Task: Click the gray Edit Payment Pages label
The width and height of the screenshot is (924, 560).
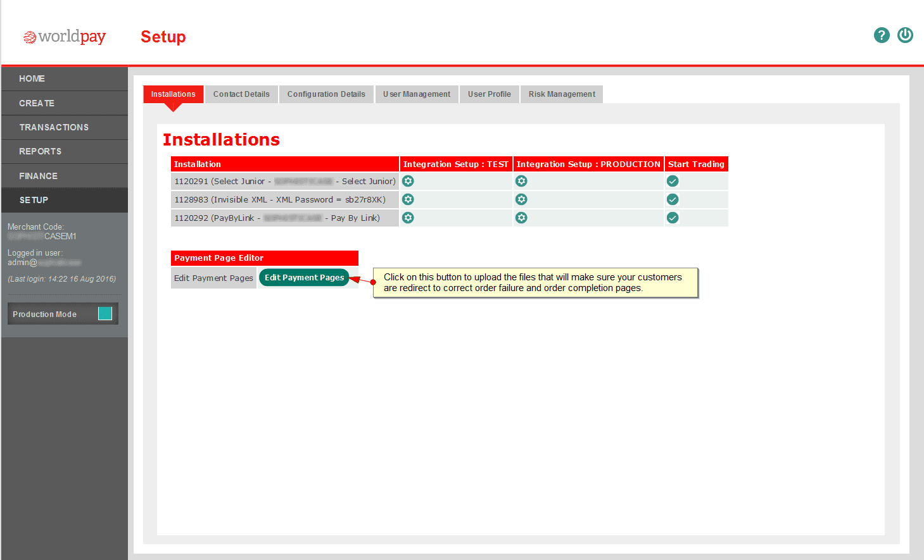Action: (x=213, y=278)
